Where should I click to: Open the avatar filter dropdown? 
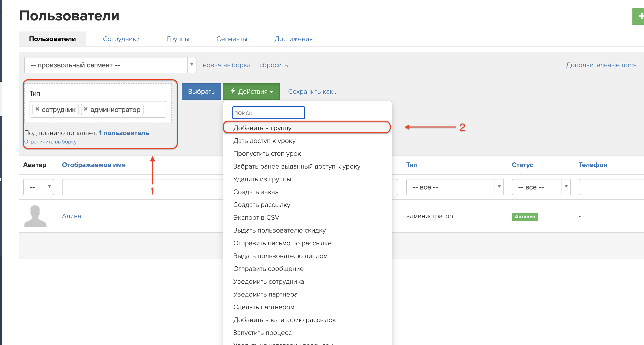(x=38, y=187)
